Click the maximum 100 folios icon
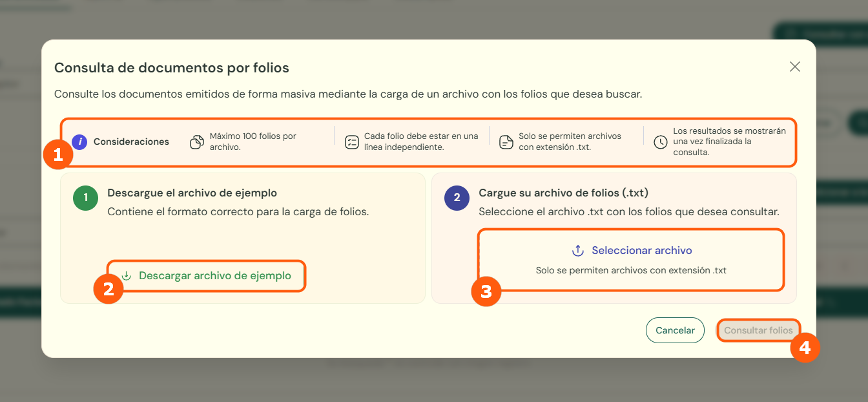 [x=197, y=142]
